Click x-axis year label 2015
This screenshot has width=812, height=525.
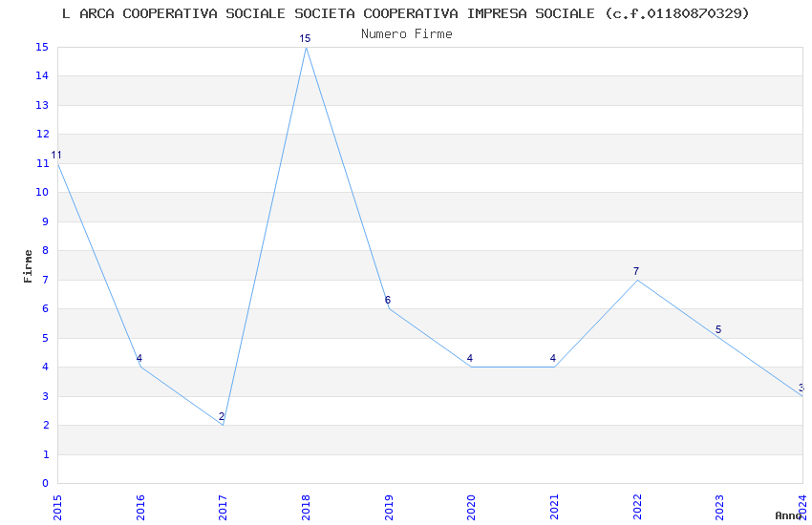(57, 508)
